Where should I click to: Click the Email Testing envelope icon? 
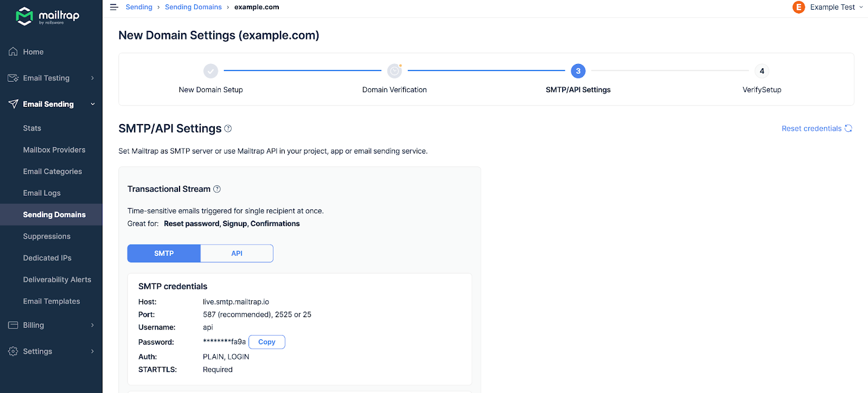[x=13, y=78]
